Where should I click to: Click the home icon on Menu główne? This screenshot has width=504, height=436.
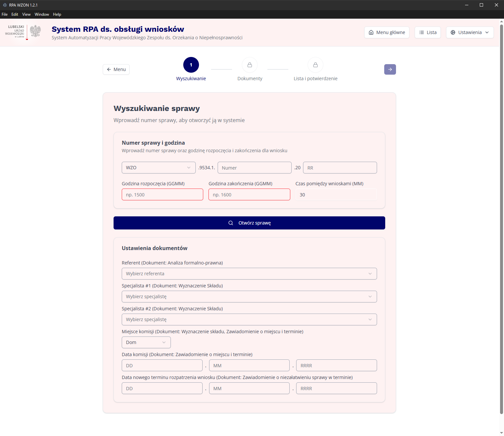click(371, 32)
